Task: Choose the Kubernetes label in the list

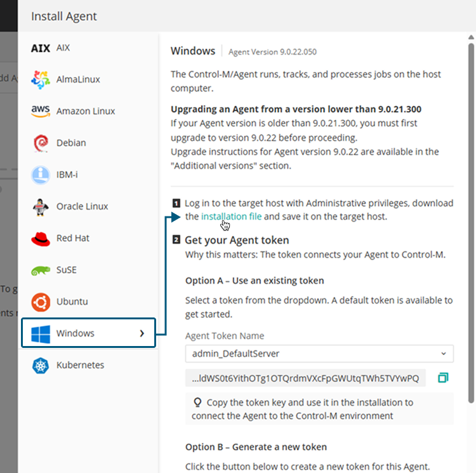Action: [x=80, y=365]
